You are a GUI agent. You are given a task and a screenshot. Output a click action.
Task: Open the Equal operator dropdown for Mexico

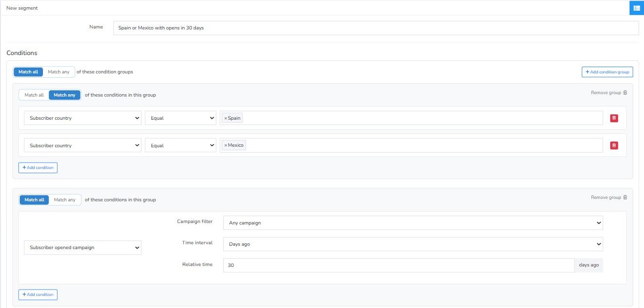coord(180,145)
